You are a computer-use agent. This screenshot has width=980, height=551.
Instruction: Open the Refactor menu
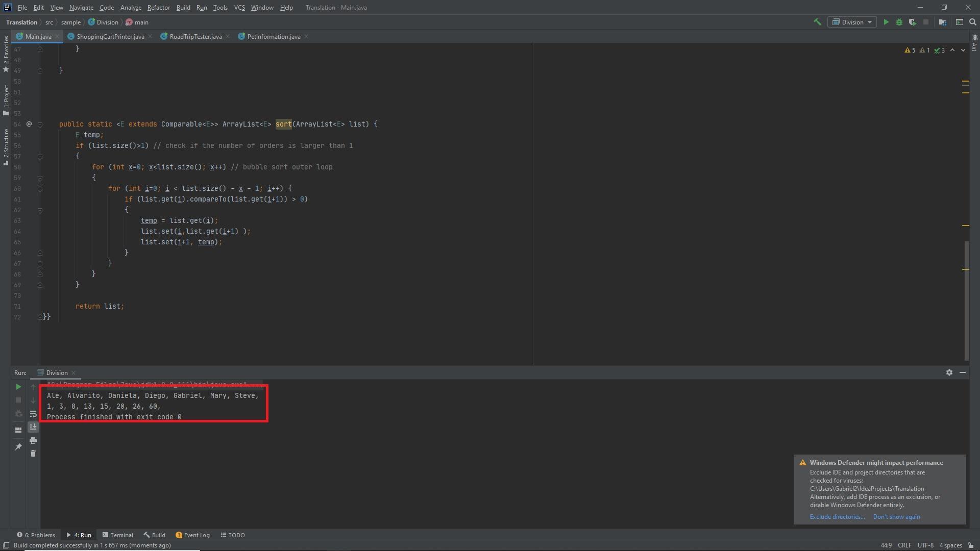[158, 8]
